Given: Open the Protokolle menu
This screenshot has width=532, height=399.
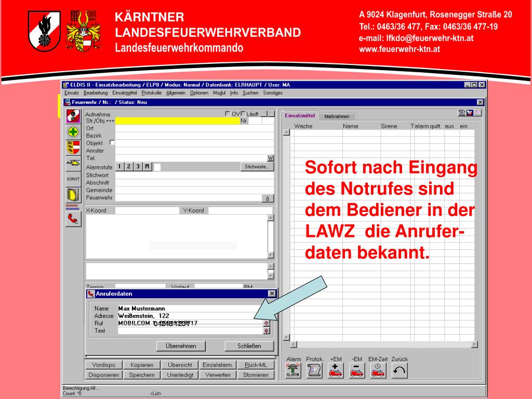Looking at the screenshot, I should coord(152,93).
